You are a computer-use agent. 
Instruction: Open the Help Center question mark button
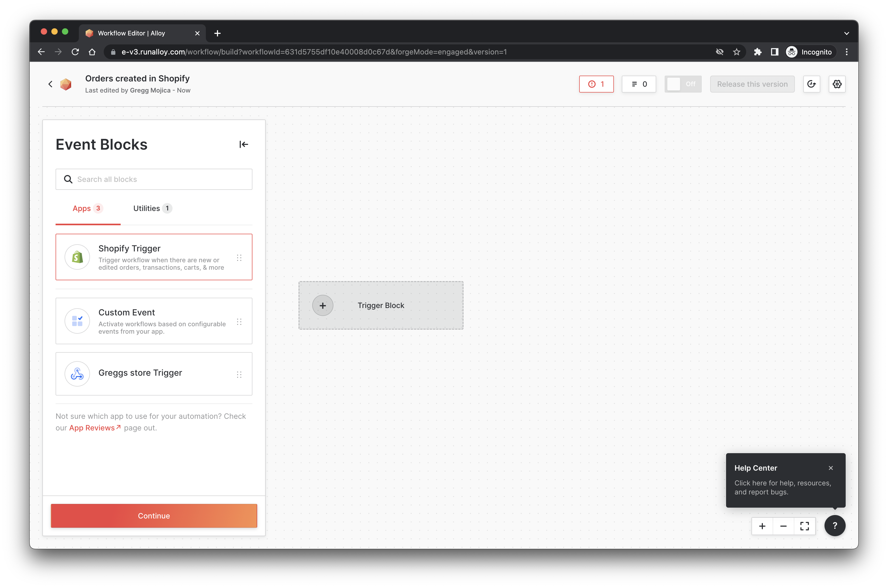tap(835, 526)
